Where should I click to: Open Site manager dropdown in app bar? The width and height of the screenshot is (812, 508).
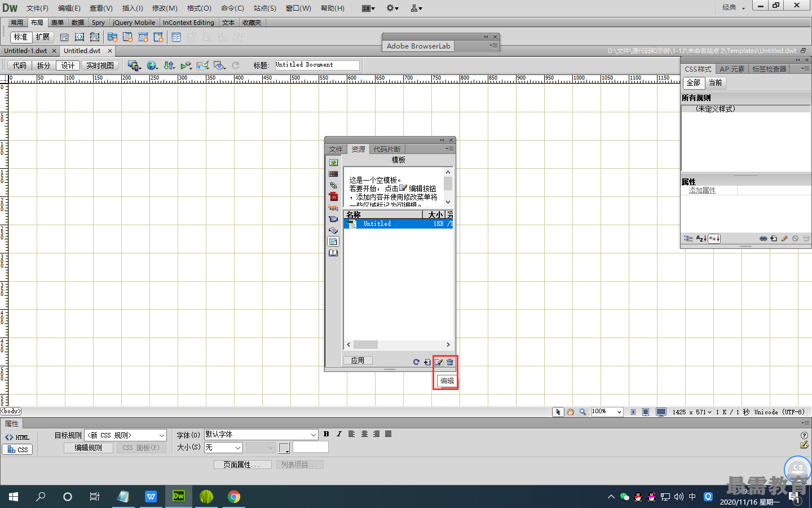[417, 8]
